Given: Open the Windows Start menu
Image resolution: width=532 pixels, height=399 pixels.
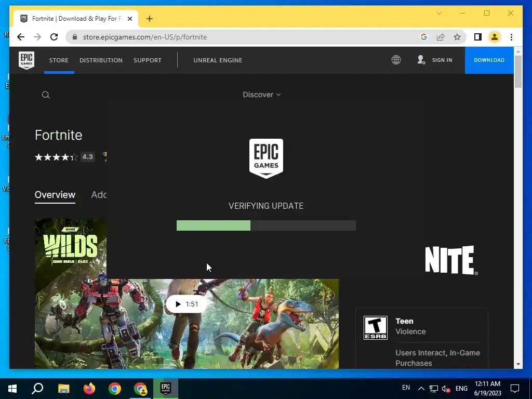Looking at the screenshot, I should point(12,389).
